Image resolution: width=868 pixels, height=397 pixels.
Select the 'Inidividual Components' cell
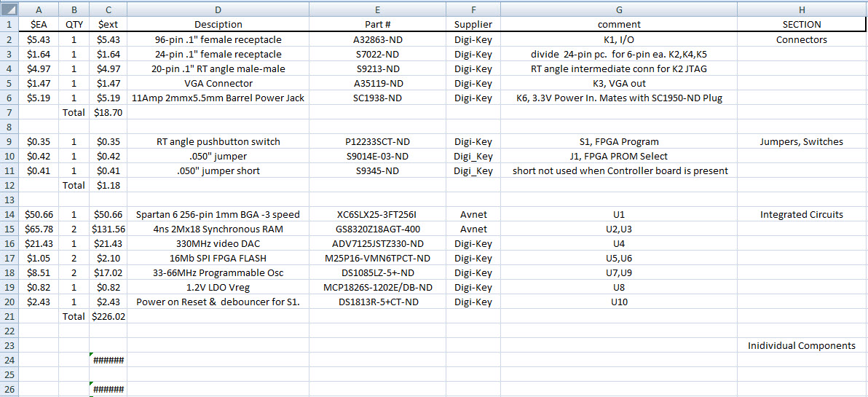pos(802,345)
